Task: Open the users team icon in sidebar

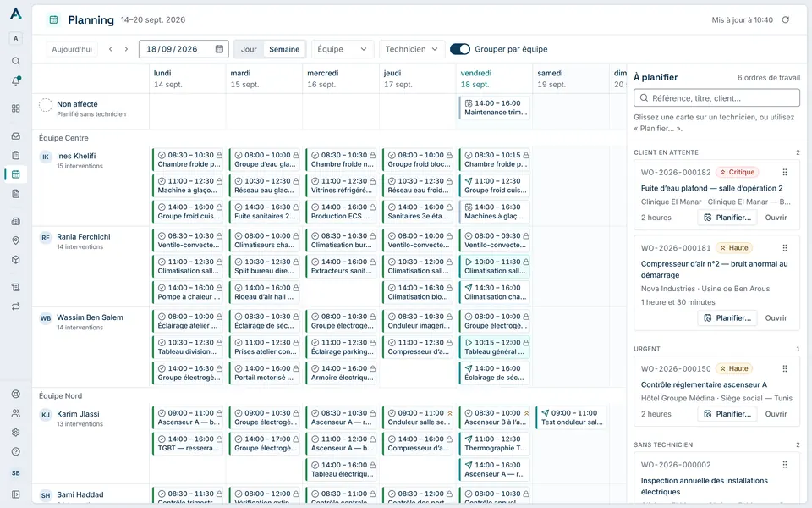Action: click(15, 413)
